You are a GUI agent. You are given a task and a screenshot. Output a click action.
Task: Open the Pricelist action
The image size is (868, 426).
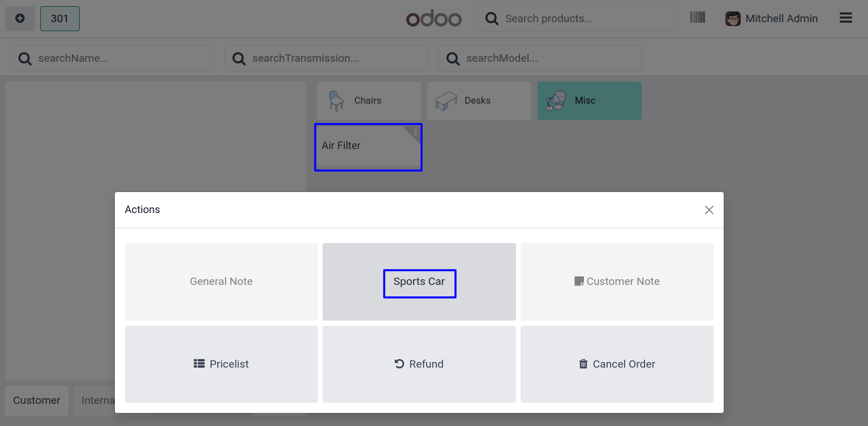click(221, 364)
